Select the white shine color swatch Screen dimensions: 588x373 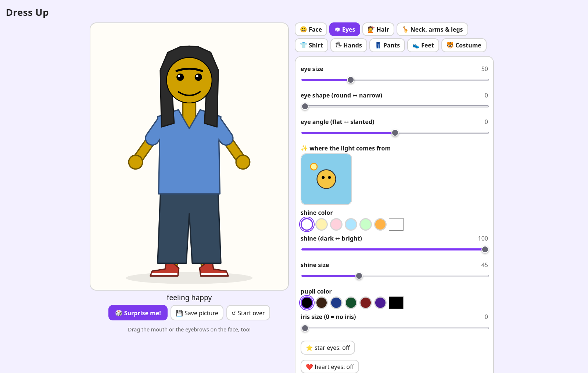[x=307, y=224]
